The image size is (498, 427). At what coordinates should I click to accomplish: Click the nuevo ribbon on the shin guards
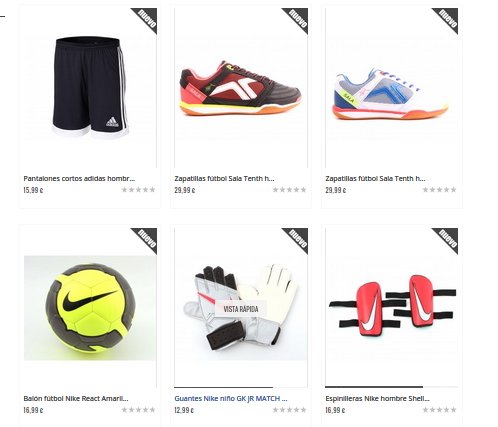tap(448, 238)
